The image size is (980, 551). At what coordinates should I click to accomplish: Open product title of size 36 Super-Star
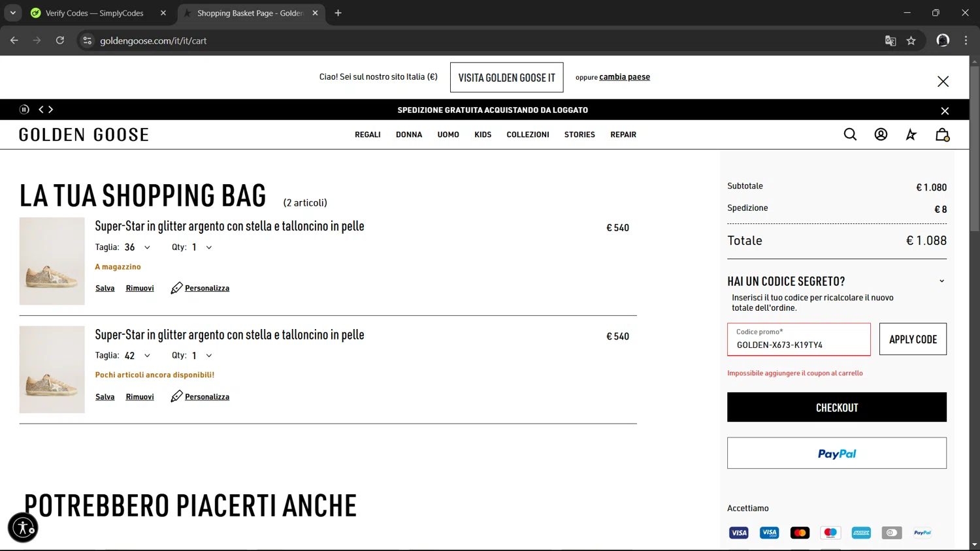[x=229, y=226]
